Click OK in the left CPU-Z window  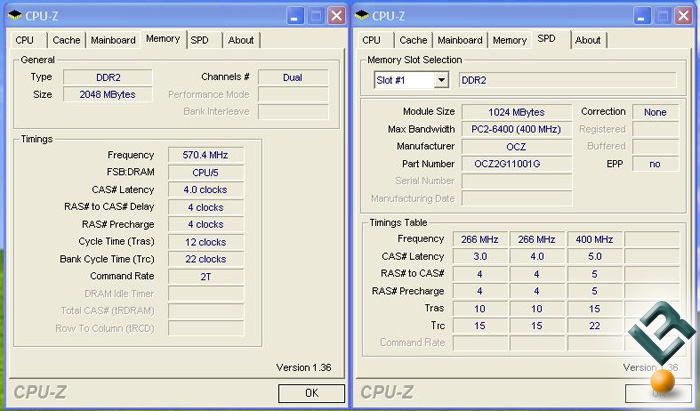point(311,393)
